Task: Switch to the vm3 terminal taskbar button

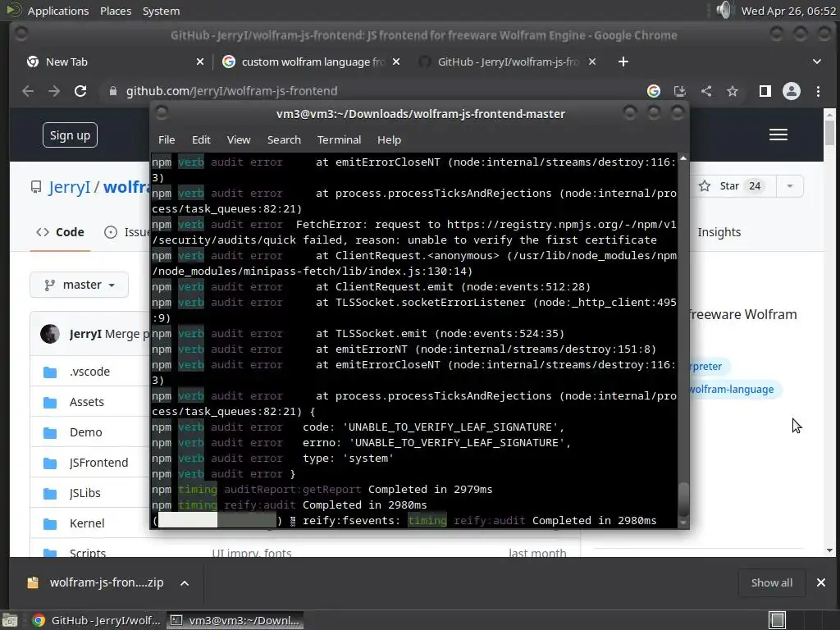Action: (235, 620)
